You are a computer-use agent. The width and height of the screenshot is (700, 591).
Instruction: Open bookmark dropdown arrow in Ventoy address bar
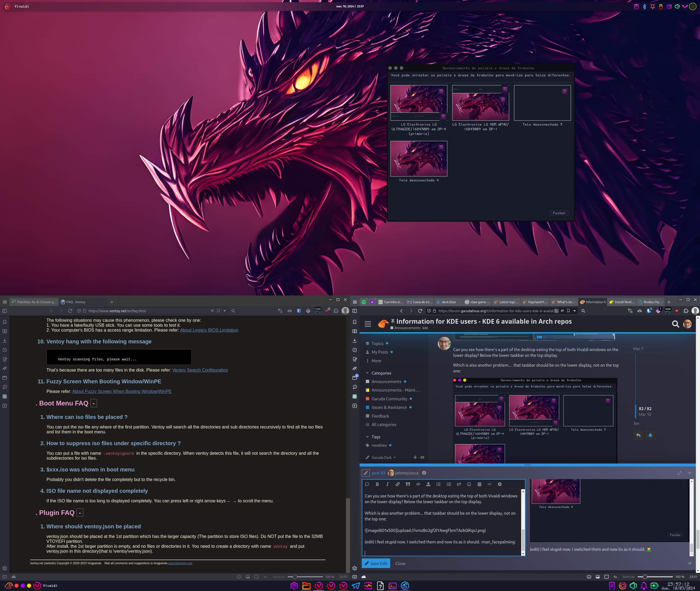[225, 311]
